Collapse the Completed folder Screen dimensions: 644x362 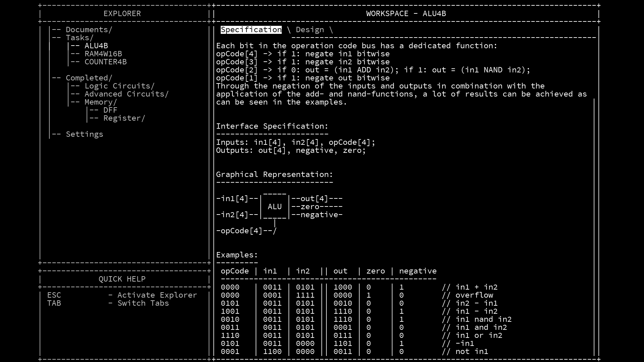coord(89,77)
